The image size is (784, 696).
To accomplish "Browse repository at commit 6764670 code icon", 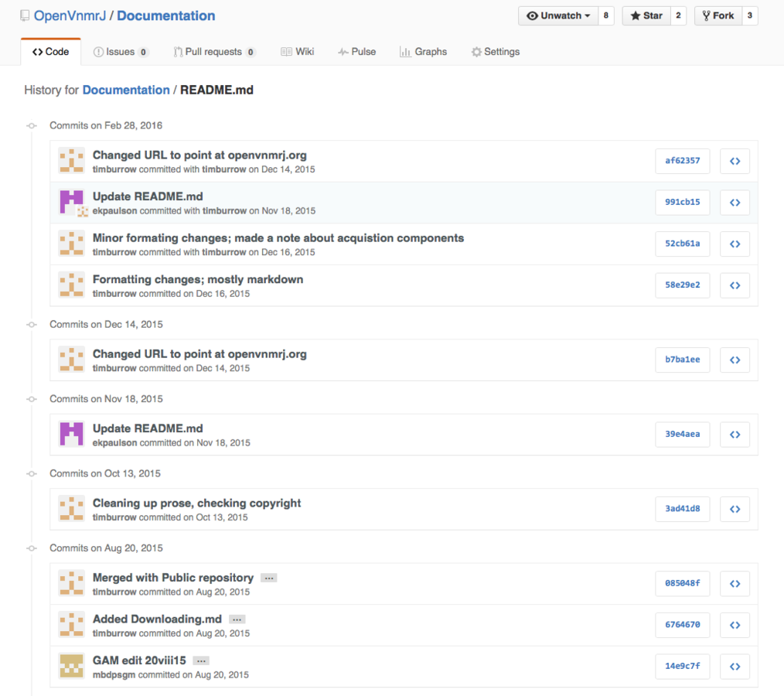I will [735, 625].
